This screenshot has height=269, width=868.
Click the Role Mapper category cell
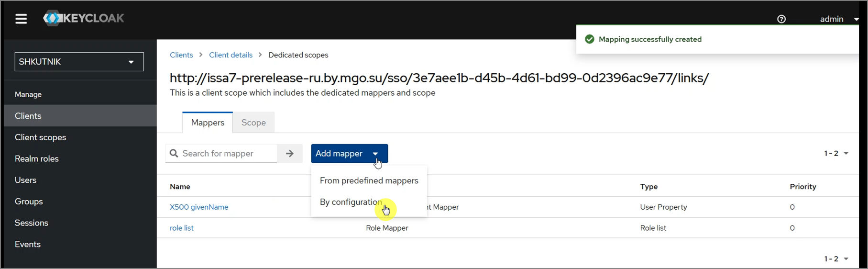coord(387,228)
